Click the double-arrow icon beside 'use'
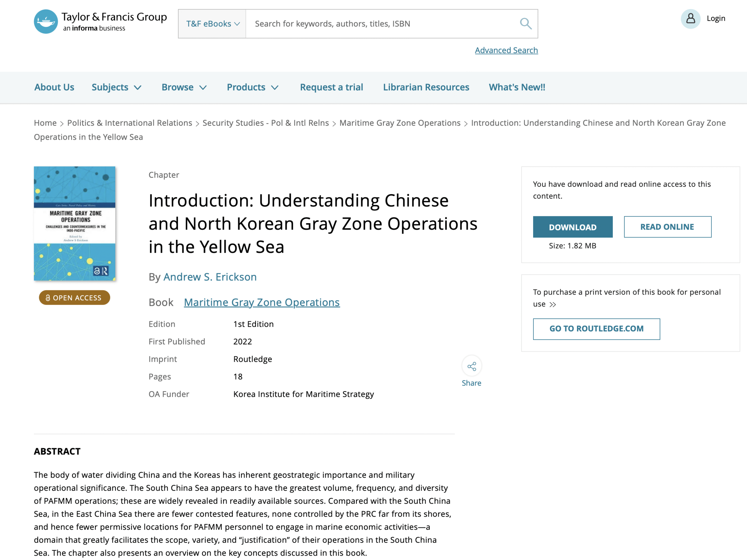747x560 pixels. [553, 304]
